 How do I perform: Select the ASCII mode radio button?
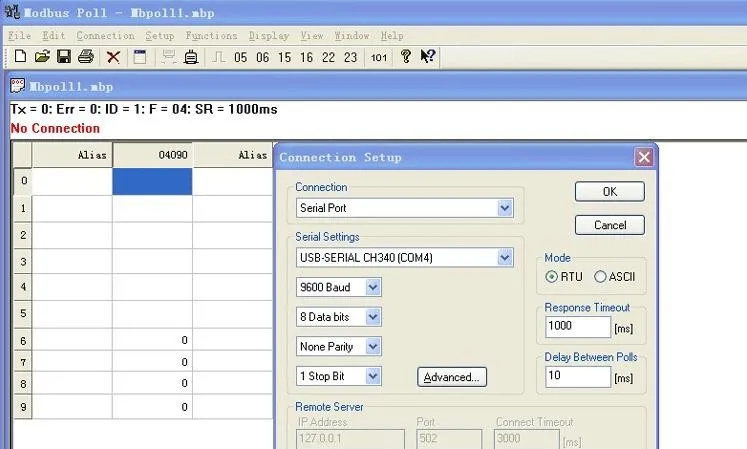[600, 276]
